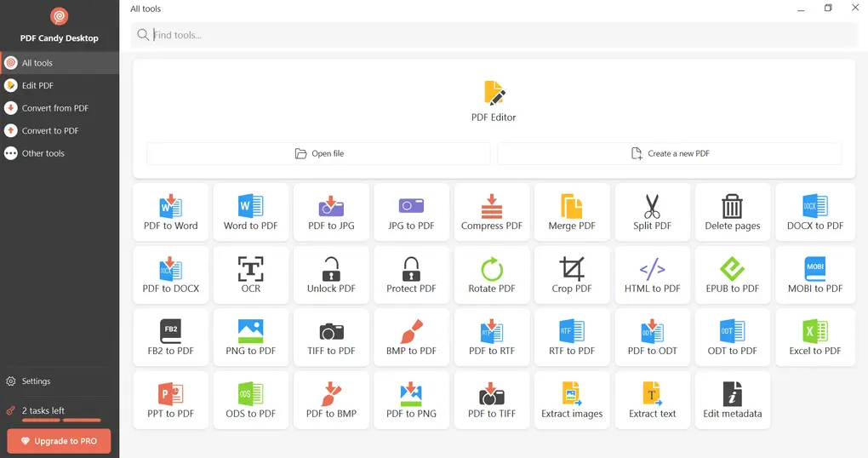Launch DOCX to PDF converter
This screenshot has width=868, height=458.
(x=815, y=212)
